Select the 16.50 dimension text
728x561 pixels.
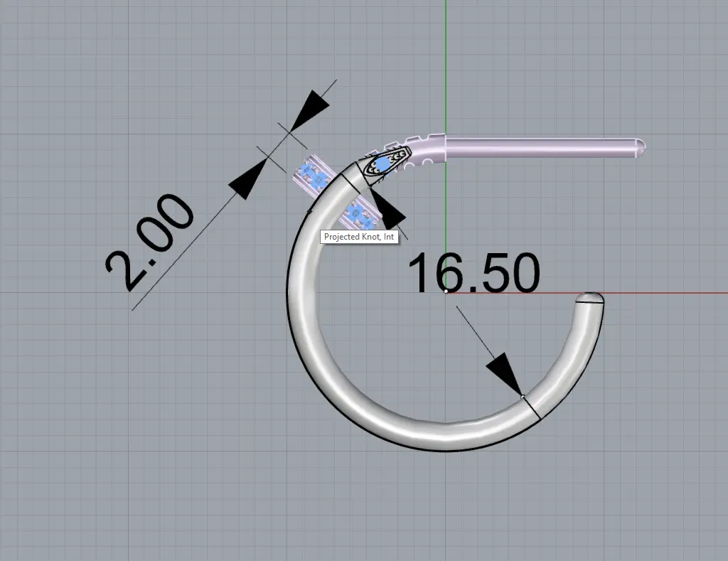(473, 273)
